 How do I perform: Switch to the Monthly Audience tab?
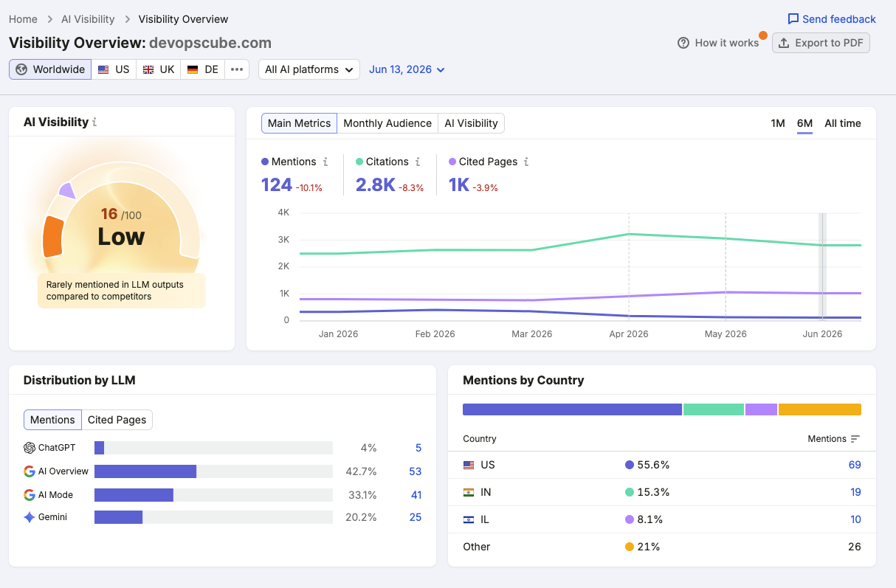387,123
